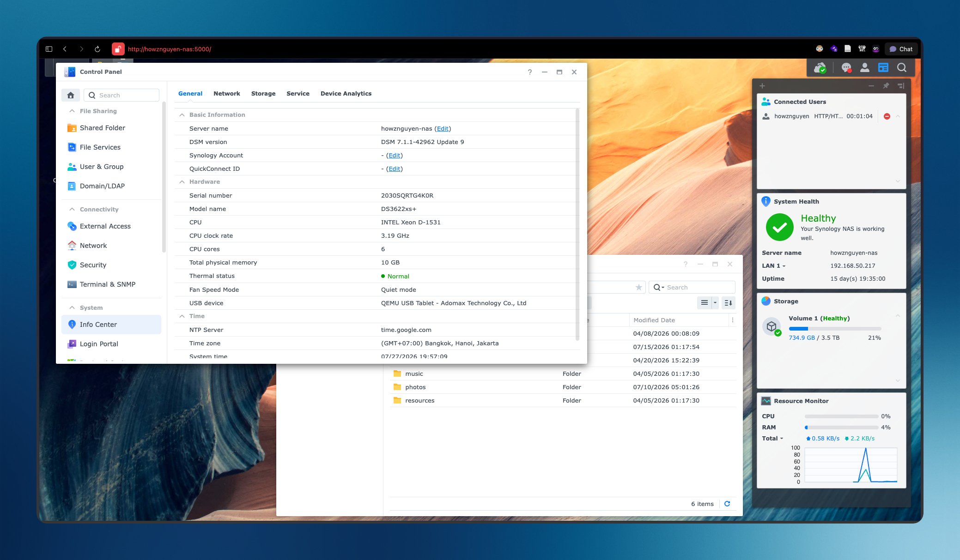Switch to the Storage tab
This screenshot has height=560, width=960.
[x=263, y=94]
